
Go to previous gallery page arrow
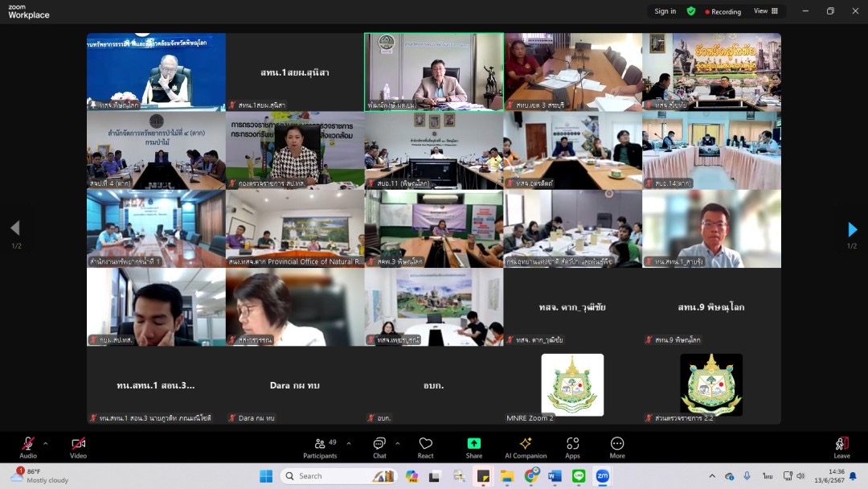tap(15, 228)
